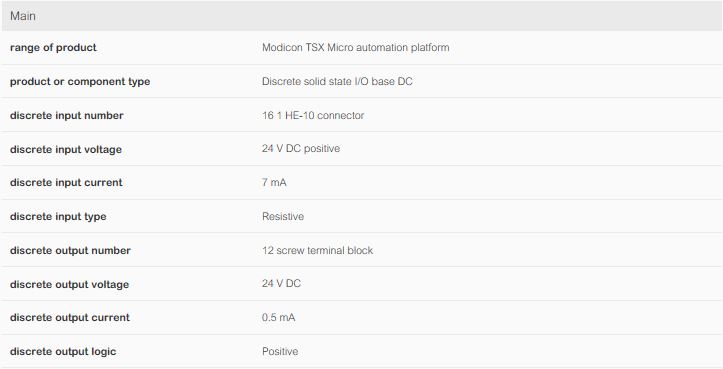This screenshot has width=723, height=369.
Task: Click the '24 V DC positive' value
Action: pos(301,149)
